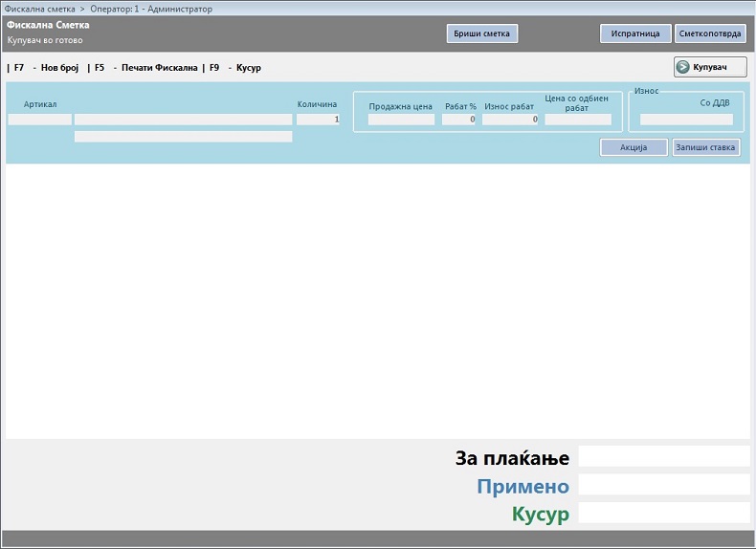Focus the Артикал code field

tap(40, 120)
